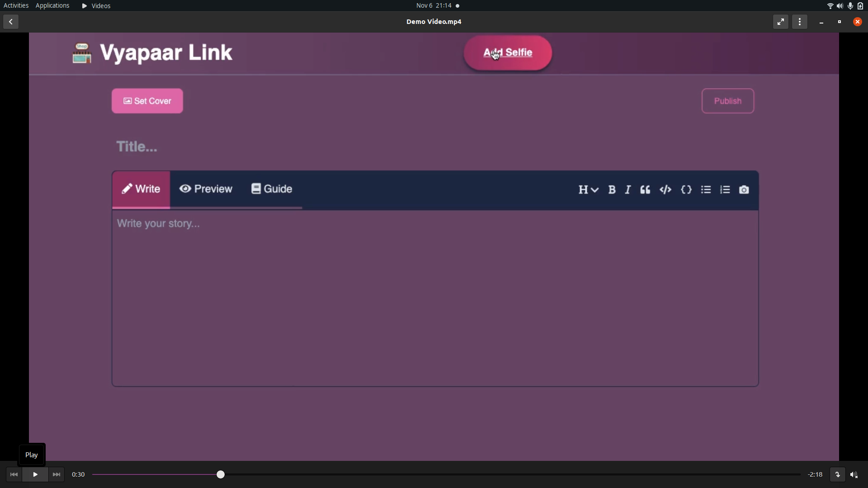Viewport: 868px width, 488px height.
Task: Switch to the Preview tab
Action: point(206,189)
